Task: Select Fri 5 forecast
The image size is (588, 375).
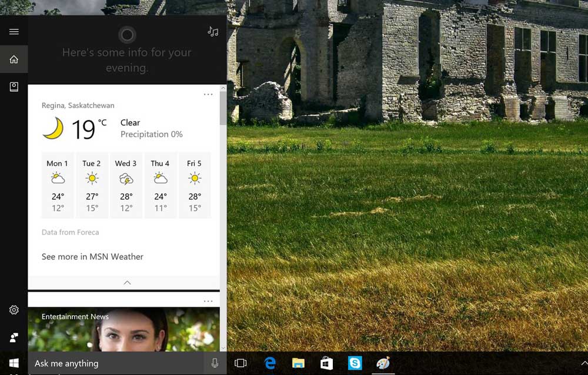Action: pos(195,185)
